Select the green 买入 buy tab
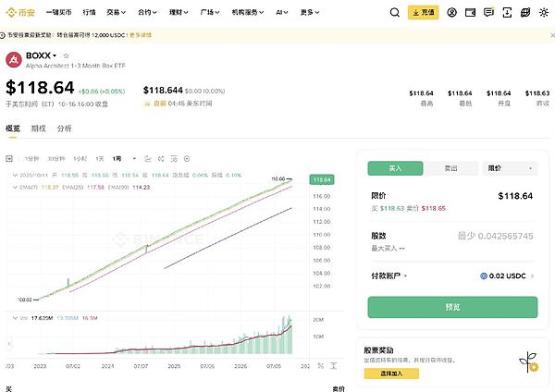 pos(395,168)
